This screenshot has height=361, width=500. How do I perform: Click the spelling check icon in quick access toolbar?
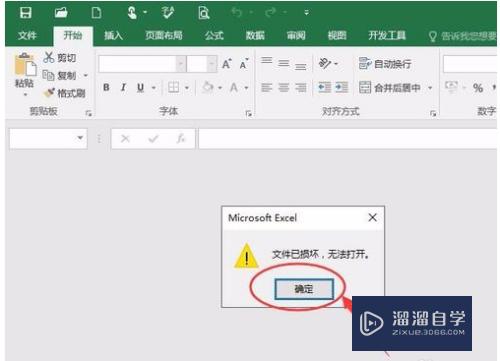(x=168, y=13)
